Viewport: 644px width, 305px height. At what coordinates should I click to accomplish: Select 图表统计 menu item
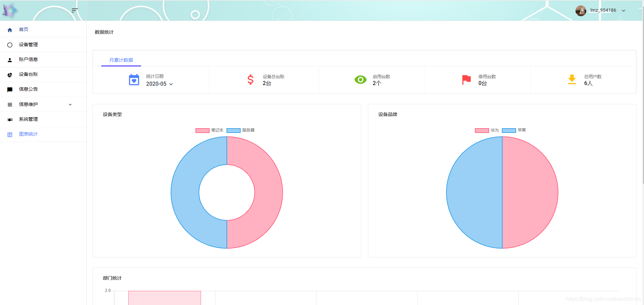[x=43, y=134]
